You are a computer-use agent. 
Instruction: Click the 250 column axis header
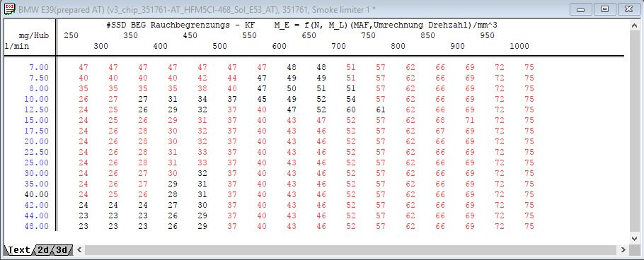pyautogui.click(x=71, y=35)
